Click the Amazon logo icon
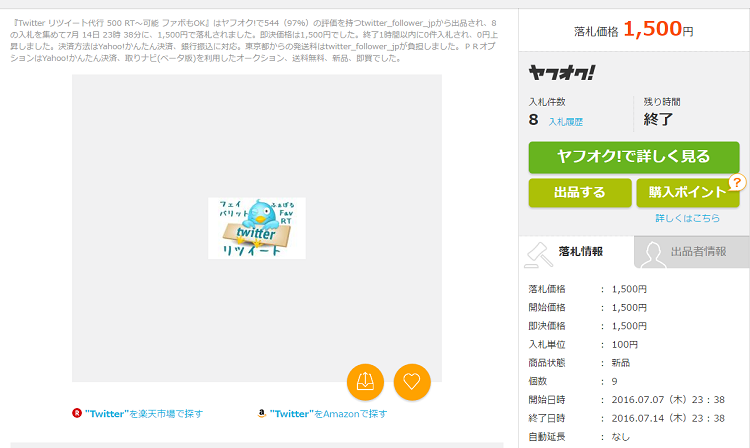Viewport: 750px width, 448px height. point(262,413)
